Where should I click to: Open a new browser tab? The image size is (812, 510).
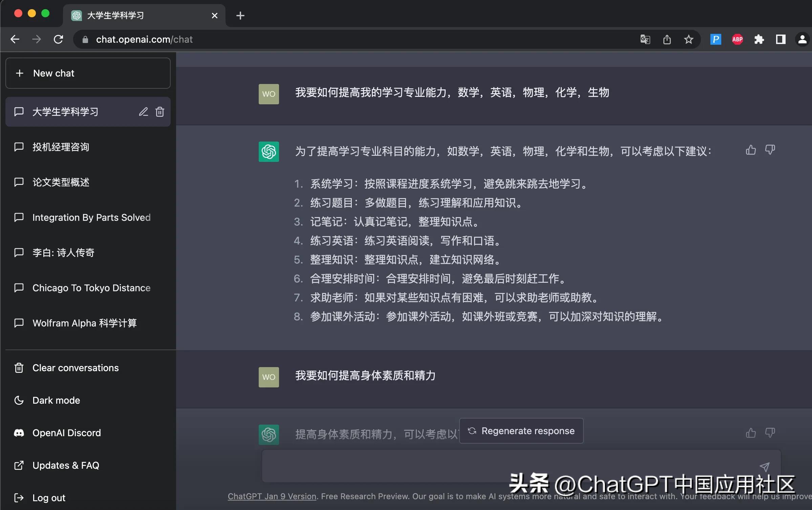[x=240, y=15]
